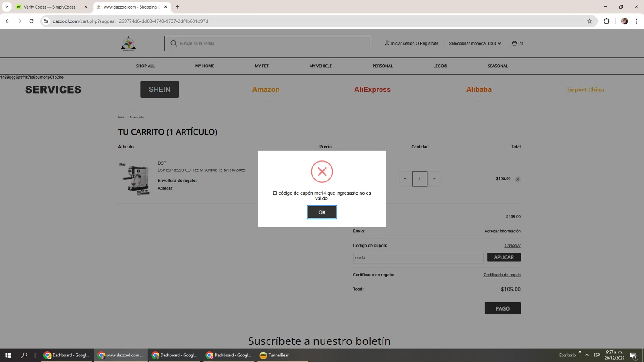Open a new browser tab
The image size is (644, 362).
(x=178, y=7)
